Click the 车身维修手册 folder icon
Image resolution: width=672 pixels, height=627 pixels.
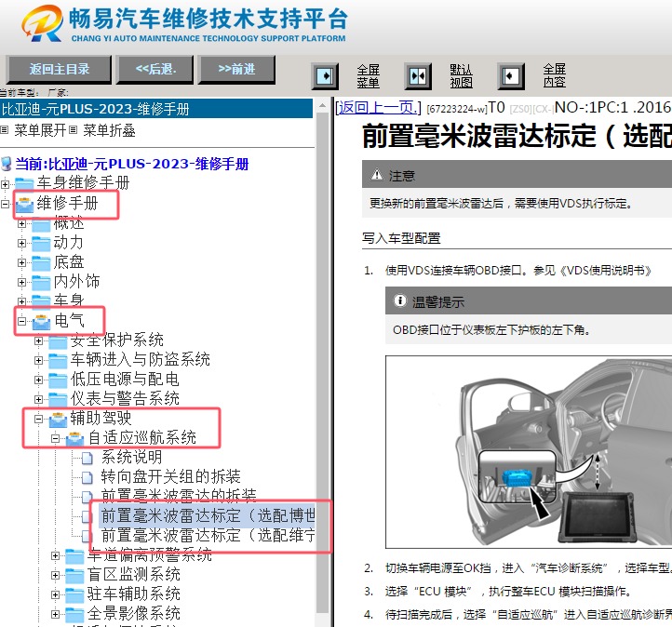[x=24, y=184]
